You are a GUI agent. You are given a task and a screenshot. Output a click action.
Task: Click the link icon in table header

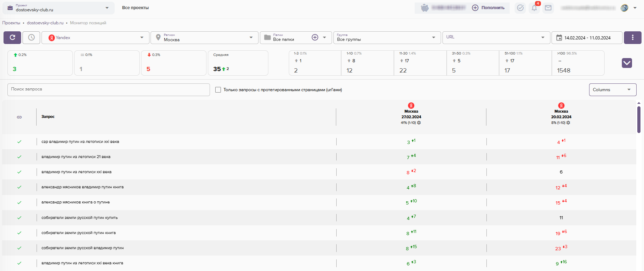(x=19, y=117)
